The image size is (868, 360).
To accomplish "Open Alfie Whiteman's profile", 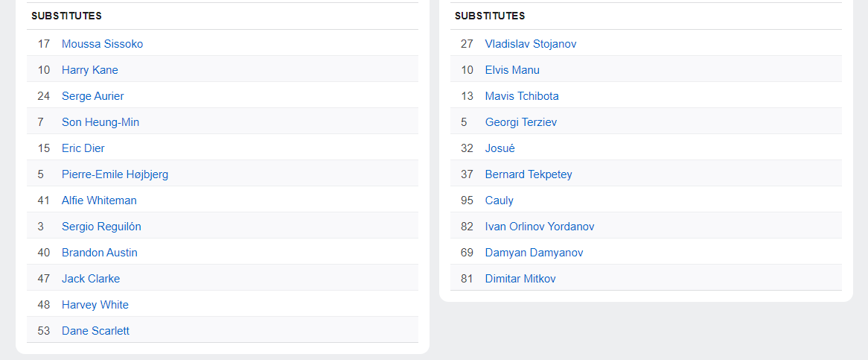I will [99, 200].
